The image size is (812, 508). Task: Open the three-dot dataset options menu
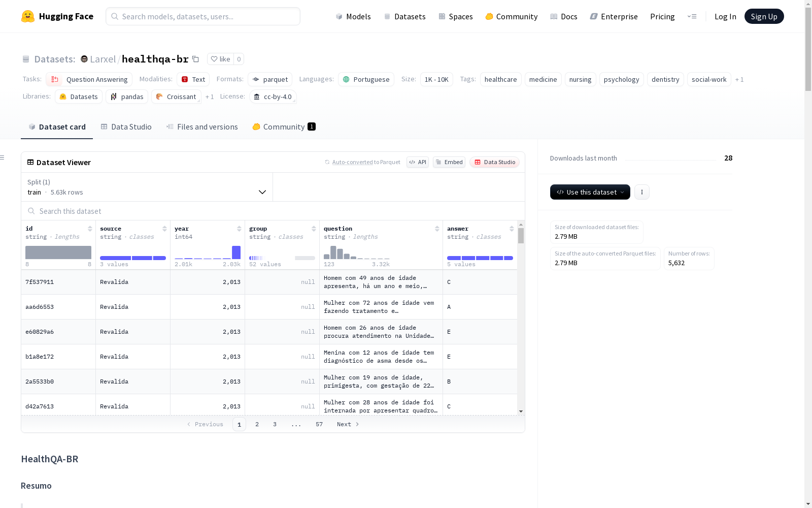pos(642,192)
